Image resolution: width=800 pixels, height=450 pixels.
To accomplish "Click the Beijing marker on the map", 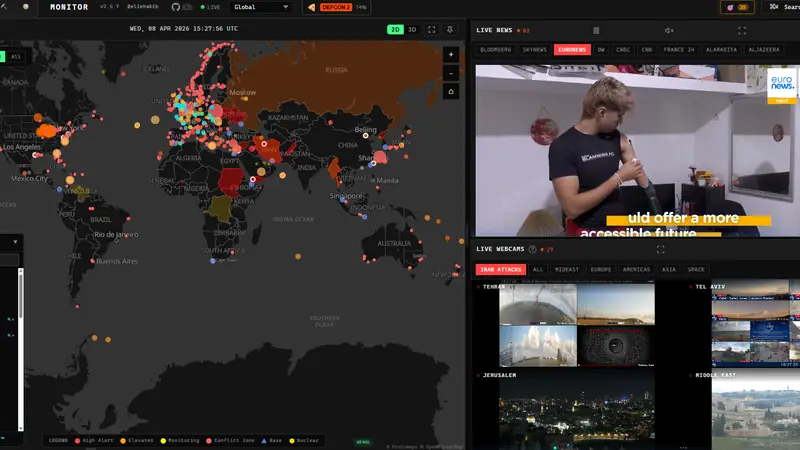I will (365, 136).
